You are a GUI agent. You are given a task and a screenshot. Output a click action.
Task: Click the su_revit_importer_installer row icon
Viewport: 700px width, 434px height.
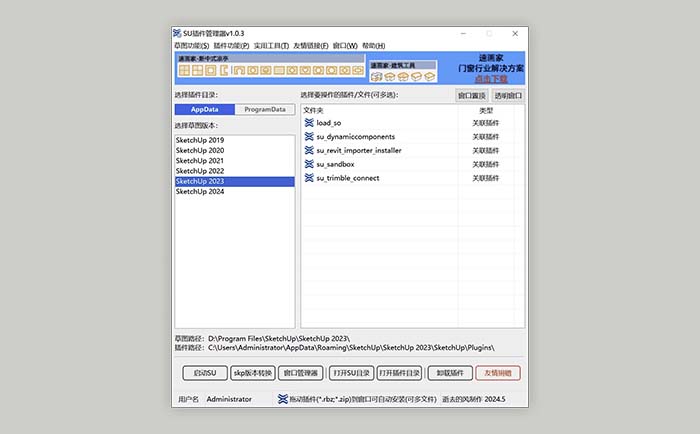(x=309, y=150)
